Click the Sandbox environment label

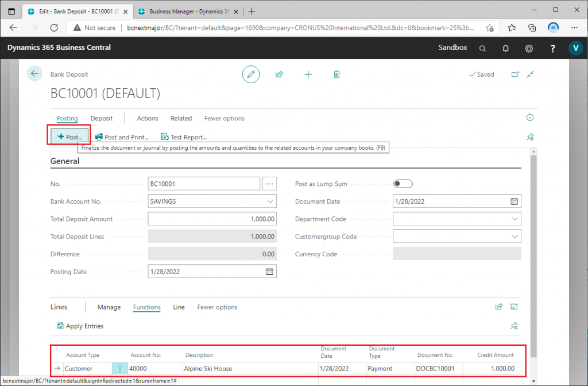click(x=452, y=48)
